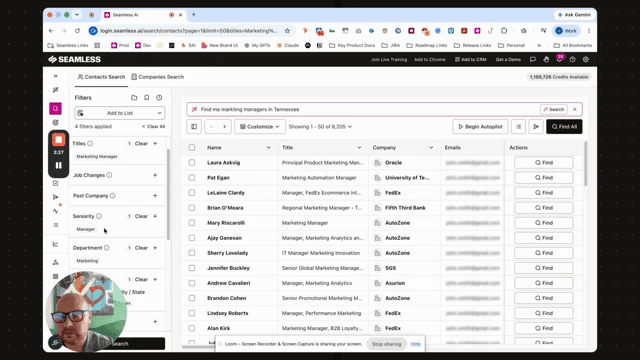Show Titles filter info tooltip
640x360 pixels.
[90, 143]
